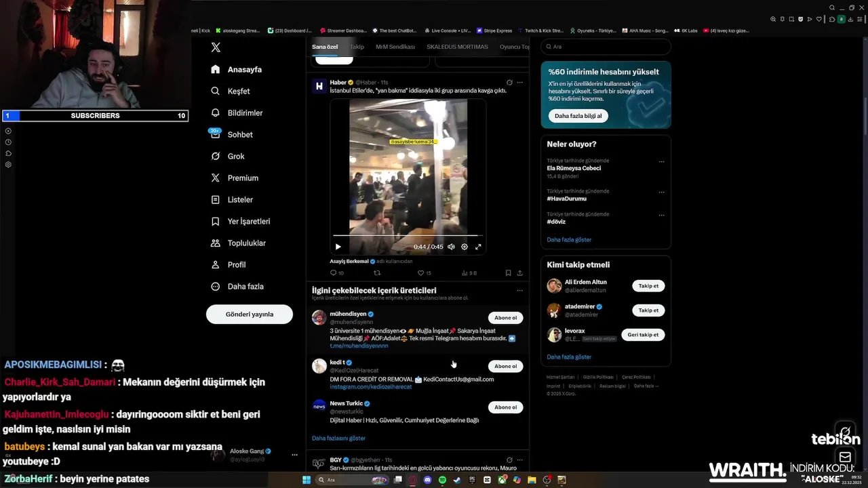Screen dimensions: 868x488
Task: Reply to Haber Etiler tweet
Action: [333, 273]
